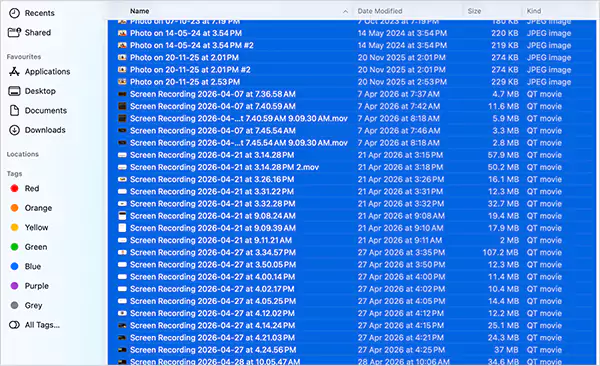Select file name Screen Recording 2026-04-…t 7.40.59 AM 9.09.30 AM.mov

(x=239, y=119)
